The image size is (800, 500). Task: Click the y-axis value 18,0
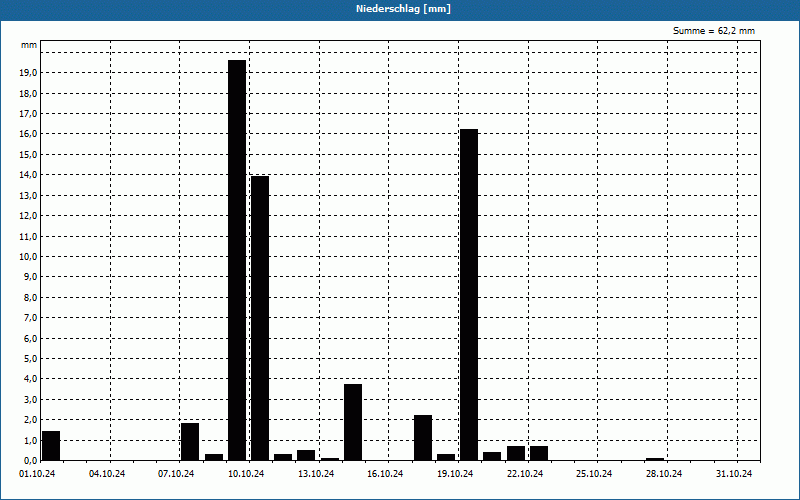pos(29,93)
